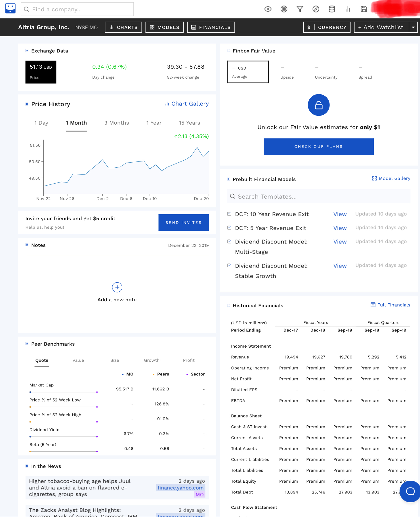The width and height of the screenshot is (420, 517).
Task: Switch to Value benchmark tab
Action: click(78, 360)
